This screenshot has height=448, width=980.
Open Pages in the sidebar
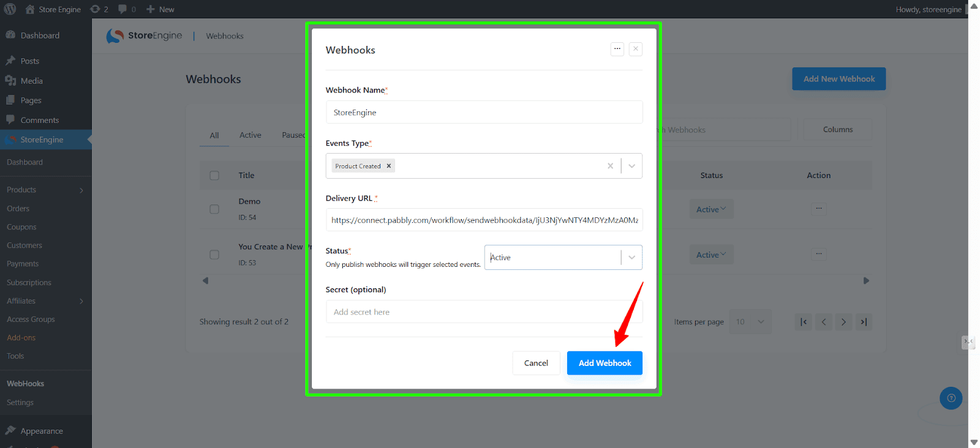coord(31,100)
